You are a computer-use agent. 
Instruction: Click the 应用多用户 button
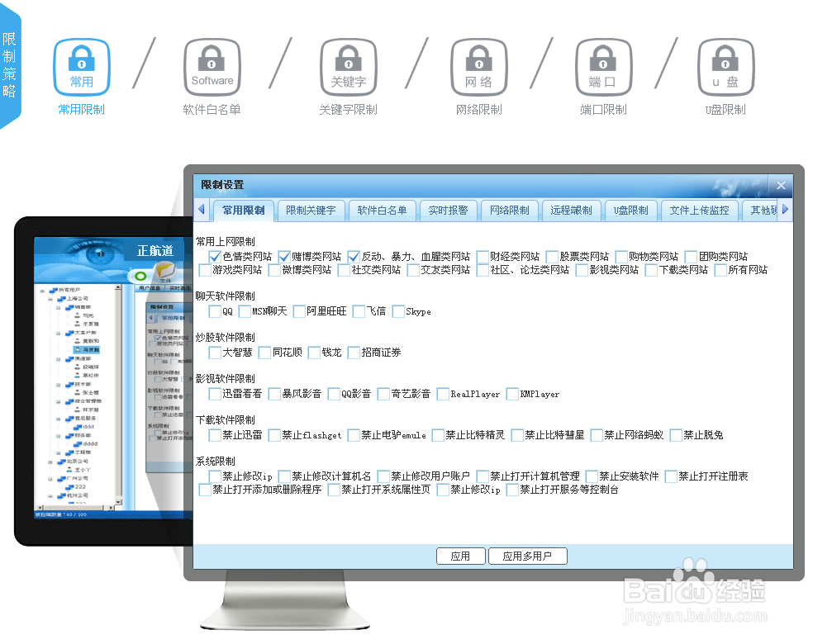[x=527, y=556]
